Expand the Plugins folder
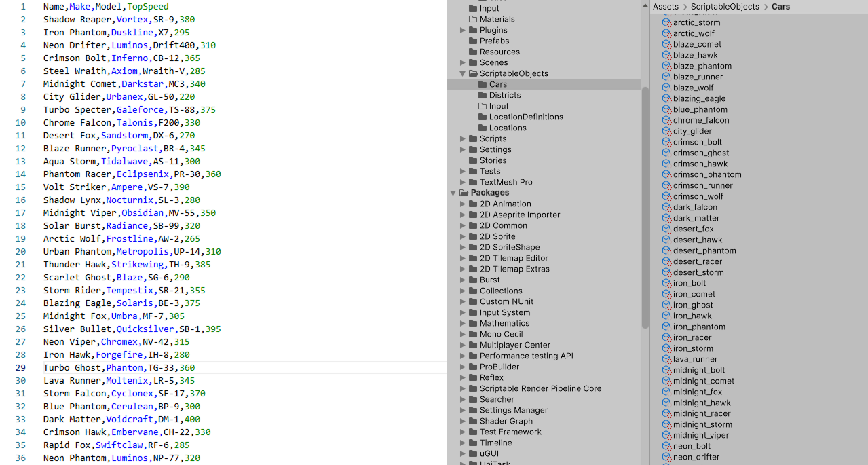 [463, 29]
